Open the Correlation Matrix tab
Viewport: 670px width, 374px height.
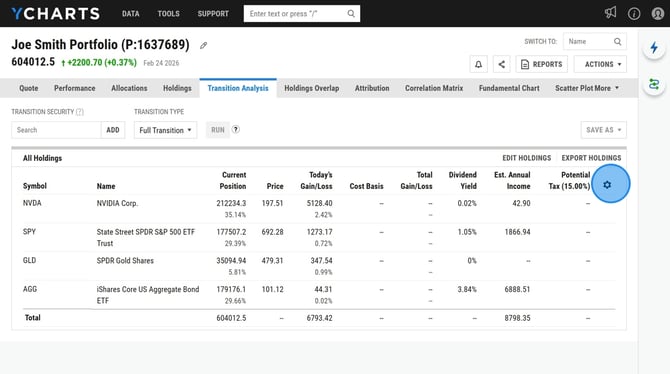pos(434,88)
